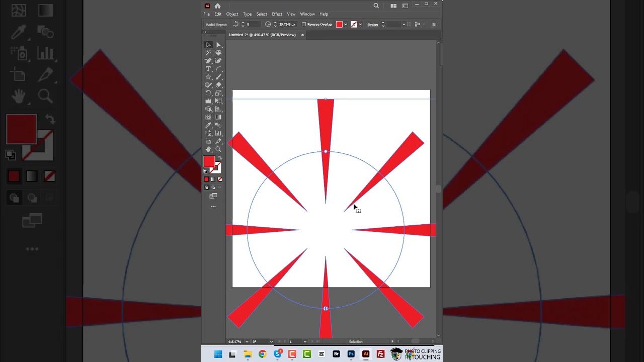
Task: Select the Selection tool arrow
Action: (x=208, y=45)
